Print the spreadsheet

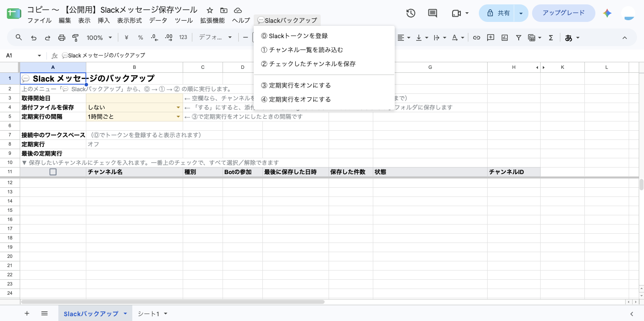[x=62, y=38]
